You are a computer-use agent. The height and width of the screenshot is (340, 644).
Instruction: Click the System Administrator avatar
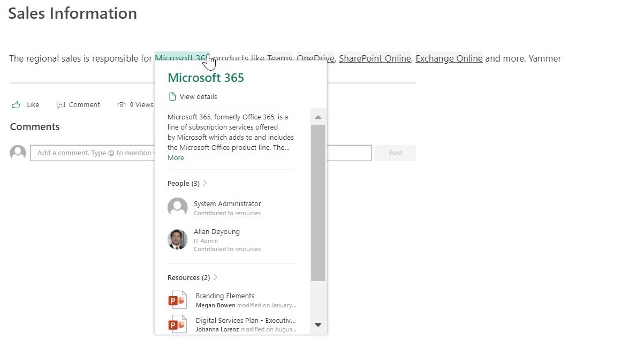click(178, 208)
